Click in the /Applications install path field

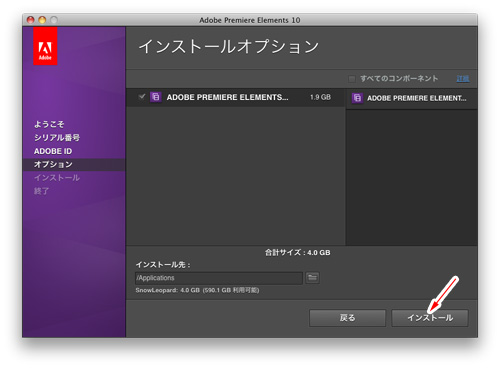(x=219, y=278)
